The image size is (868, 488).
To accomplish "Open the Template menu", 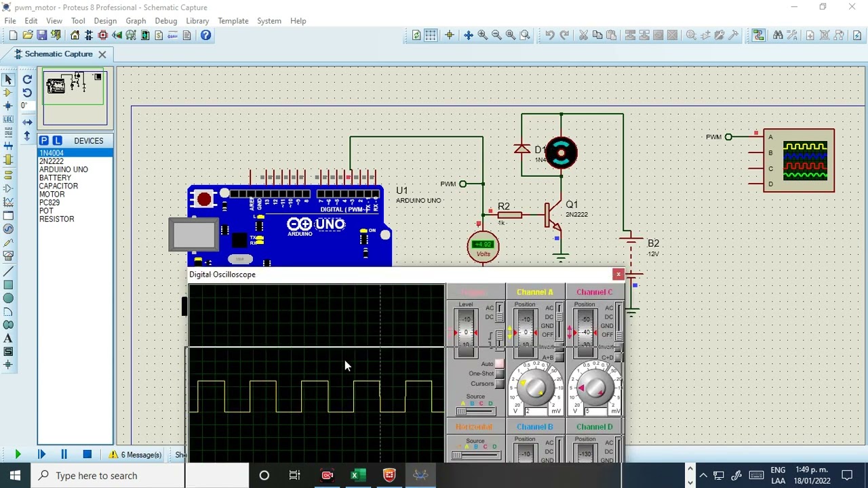I will click(233, 21).
